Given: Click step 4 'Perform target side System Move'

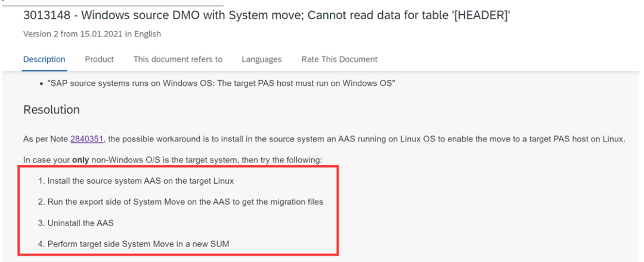Looking at the screenshot, I should 134,244.
